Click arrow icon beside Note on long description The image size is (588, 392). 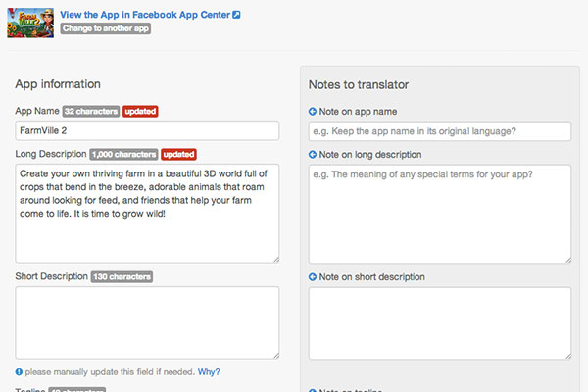point(313,155)
